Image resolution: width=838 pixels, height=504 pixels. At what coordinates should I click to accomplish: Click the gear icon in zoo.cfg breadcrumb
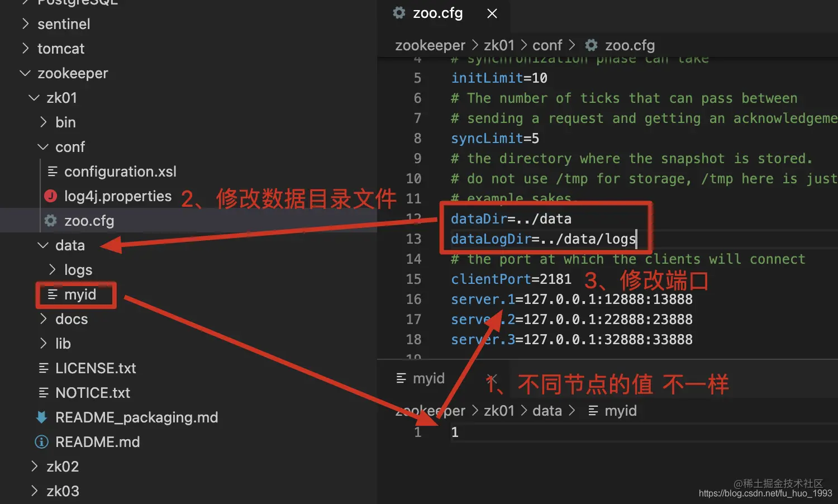[x=592, y=45]
